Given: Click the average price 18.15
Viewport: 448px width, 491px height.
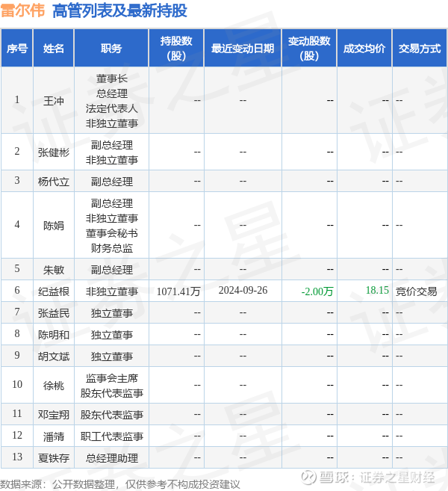Looking at the screenshot, I should tap(377, 290).
